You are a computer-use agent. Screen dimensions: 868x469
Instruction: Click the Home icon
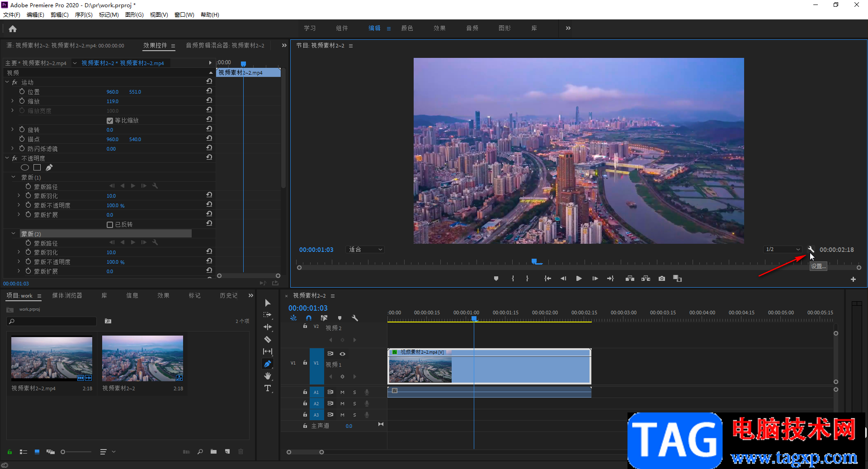pos(13,29)
